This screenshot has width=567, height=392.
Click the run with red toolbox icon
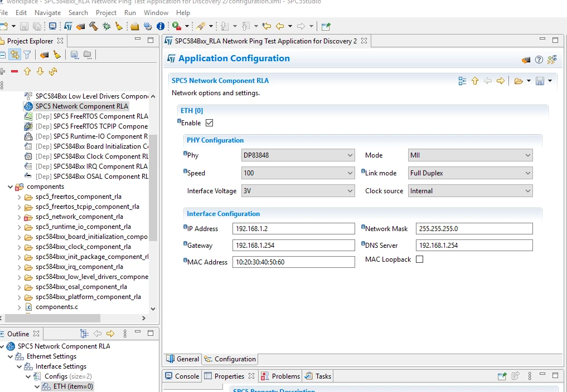(x=177, y=26)
